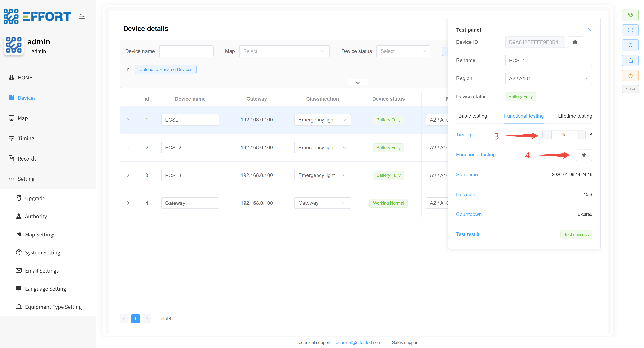The height and width of the screenshot is (348, 644).
Task: Increase the timing value with plus button
Action: click(581, 135)
